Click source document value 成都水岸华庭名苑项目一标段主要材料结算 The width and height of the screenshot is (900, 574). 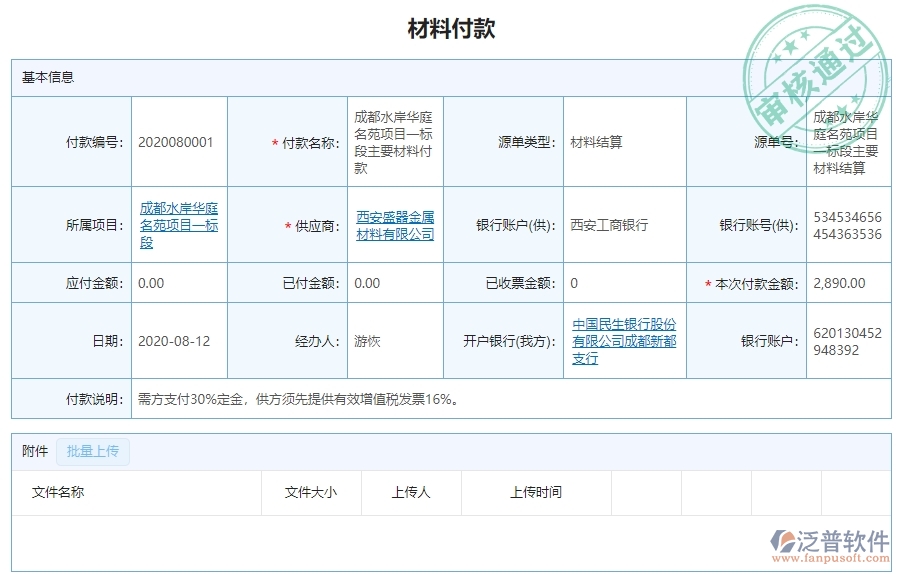[845, 142]
